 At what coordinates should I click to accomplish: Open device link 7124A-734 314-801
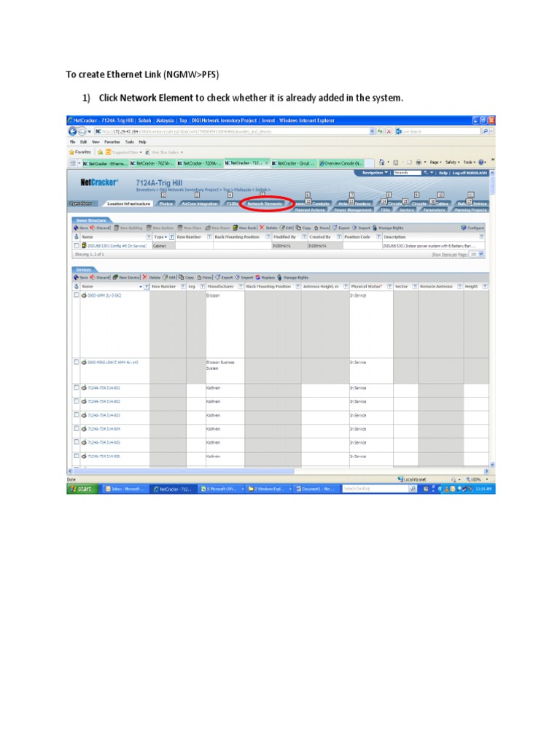(x=104, y=388)
